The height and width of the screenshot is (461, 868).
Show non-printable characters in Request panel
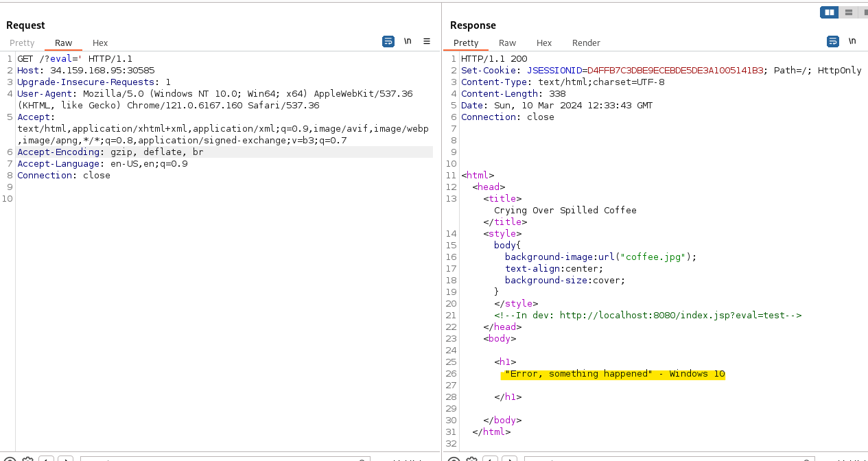coord(408,42)
